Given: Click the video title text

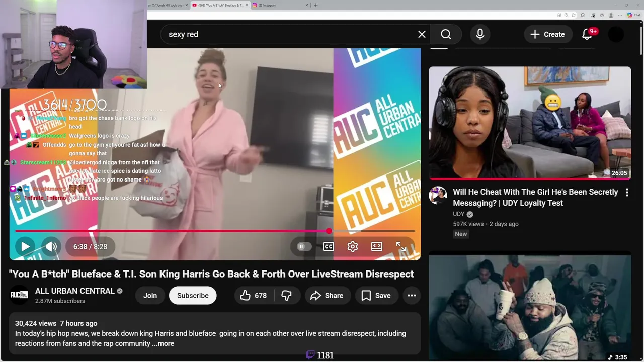Looking at the screenshot, I should tap(211, 274).
